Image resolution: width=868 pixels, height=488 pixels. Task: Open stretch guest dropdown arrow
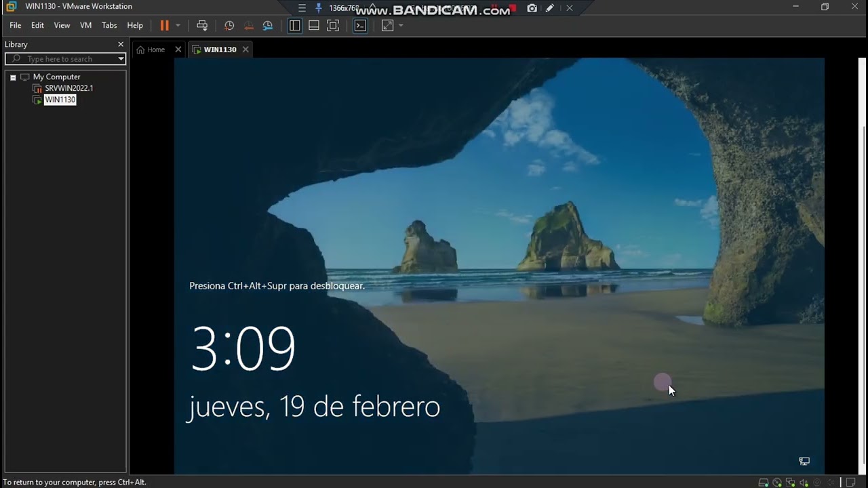coord(401,25)
